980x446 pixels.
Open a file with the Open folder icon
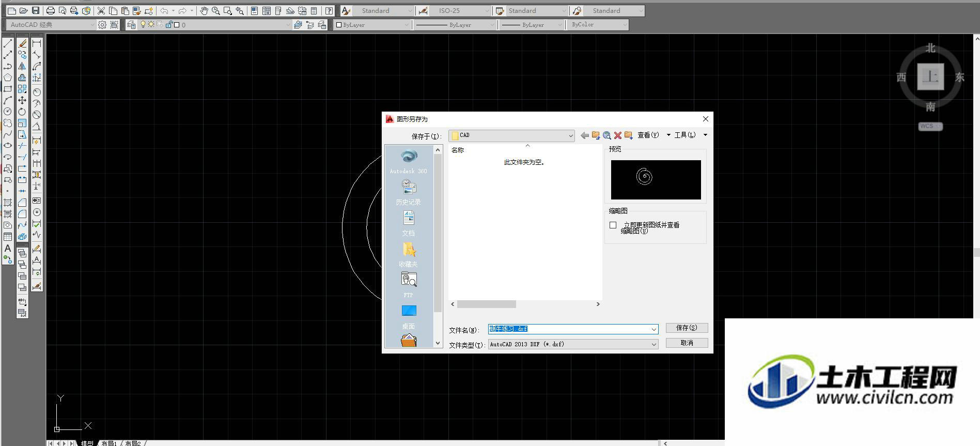click(x=24, y=10)
